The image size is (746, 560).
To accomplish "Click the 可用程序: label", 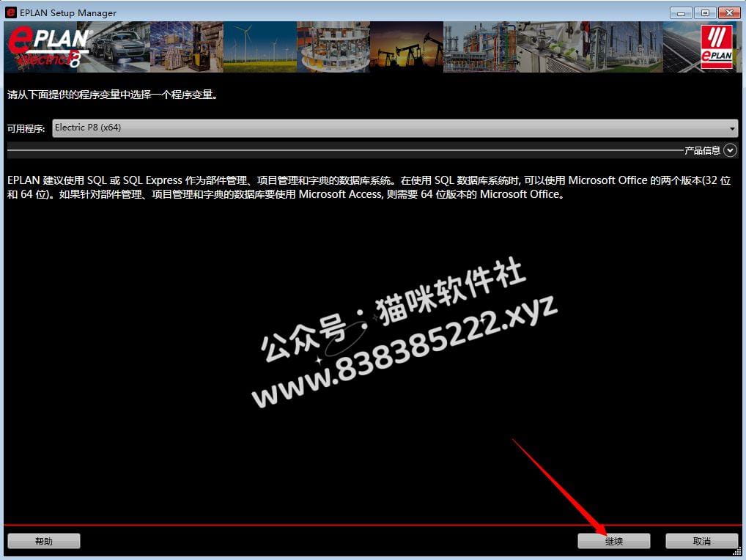I will point(26,128).
